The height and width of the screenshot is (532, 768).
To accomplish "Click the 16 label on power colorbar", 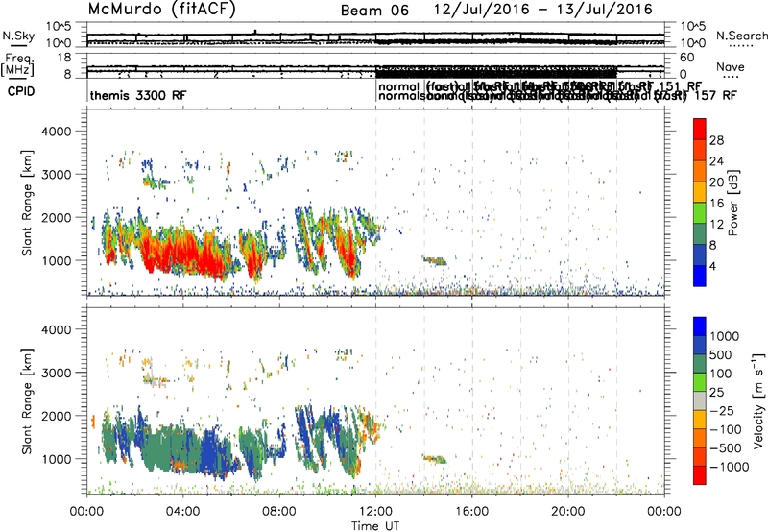I will pos(716,204).
